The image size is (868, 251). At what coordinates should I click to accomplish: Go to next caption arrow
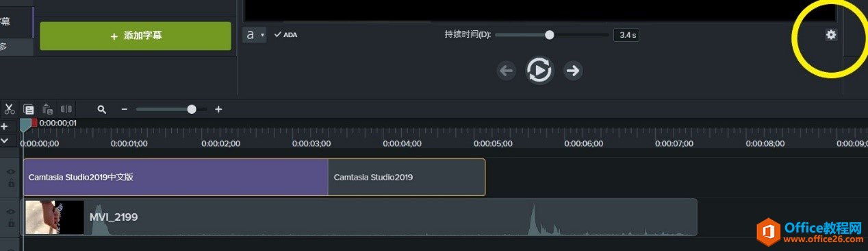tap(573, 70)
